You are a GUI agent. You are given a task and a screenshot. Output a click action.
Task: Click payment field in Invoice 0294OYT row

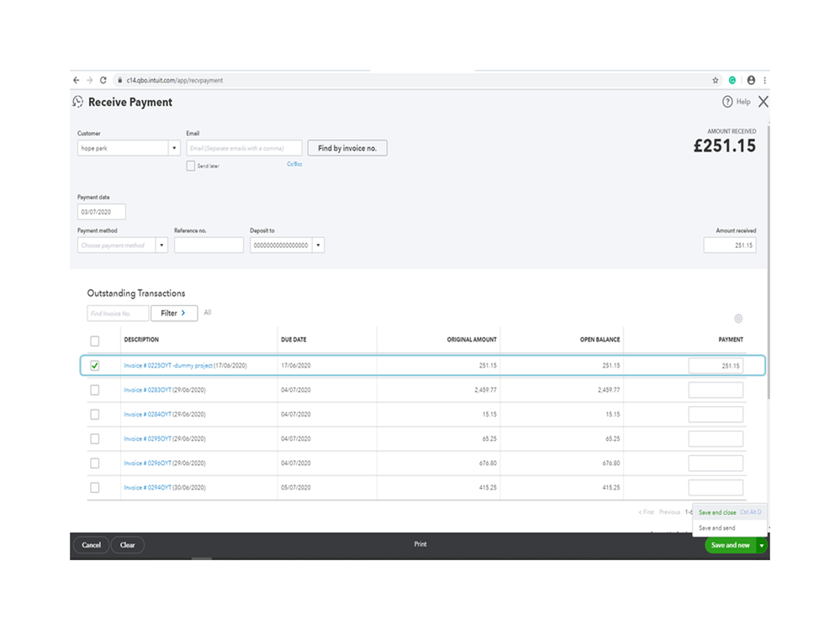(x=716, y=488)
